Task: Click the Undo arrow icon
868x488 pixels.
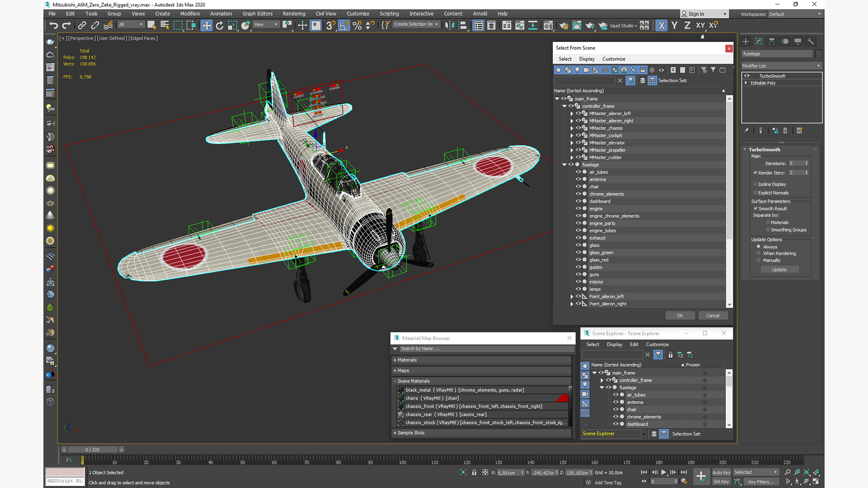Action: [53, 25]
